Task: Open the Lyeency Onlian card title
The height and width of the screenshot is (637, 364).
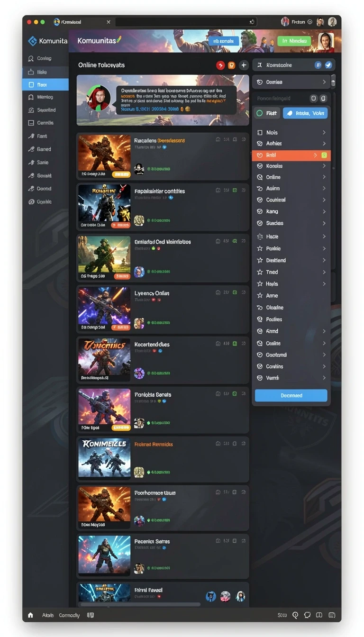Action: (x=152, y=293)
